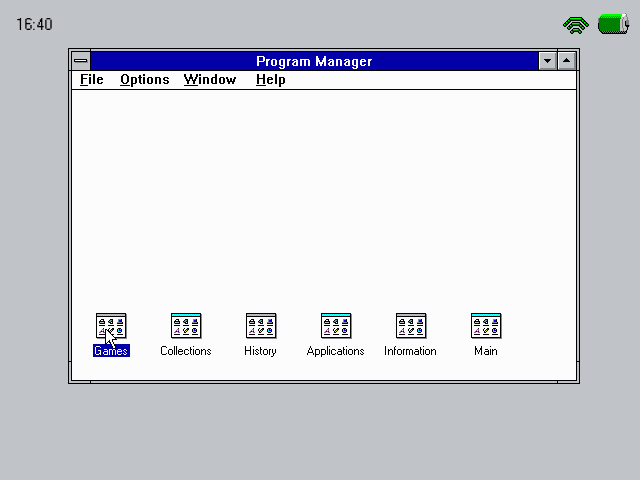Open the File menu
The height and width of the screenshot is (480, 640).
click(91, 79)
